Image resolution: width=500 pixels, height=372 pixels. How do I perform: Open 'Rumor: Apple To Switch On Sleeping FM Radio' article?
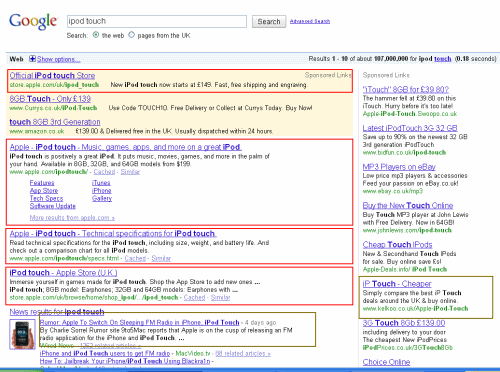point(140,323)
